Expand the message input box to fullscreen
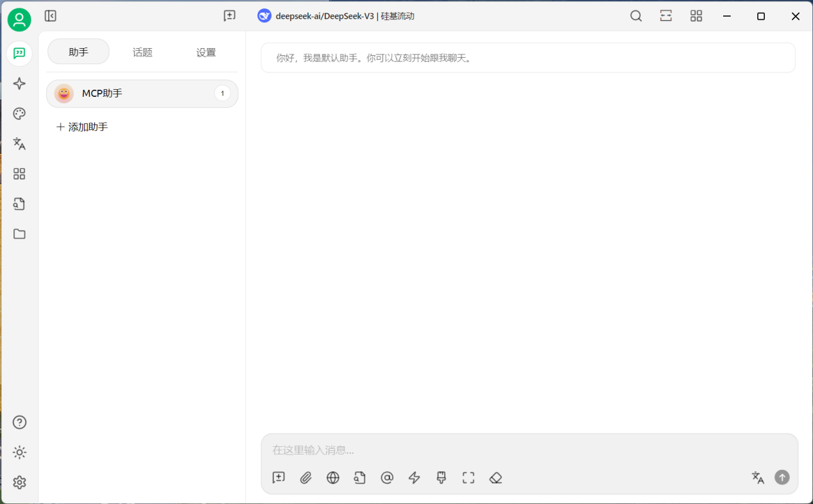813x504 pixels. coord(468,478)
